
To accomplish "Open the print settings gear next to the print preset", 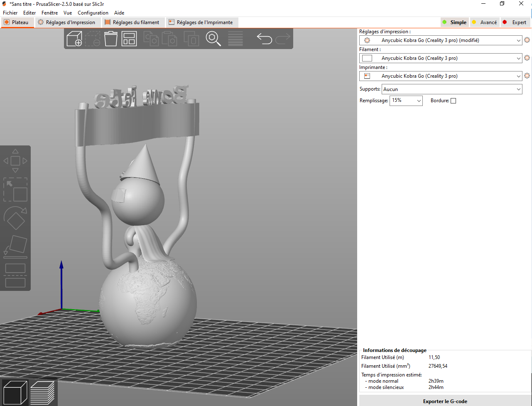I will tap(527, 40).
